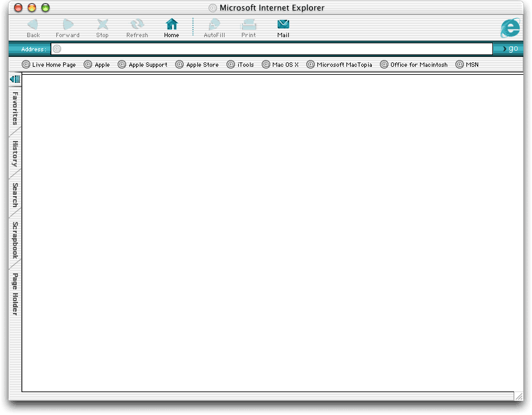
Task: Open the Apple Support favorites link
Action: coord(143,64)
